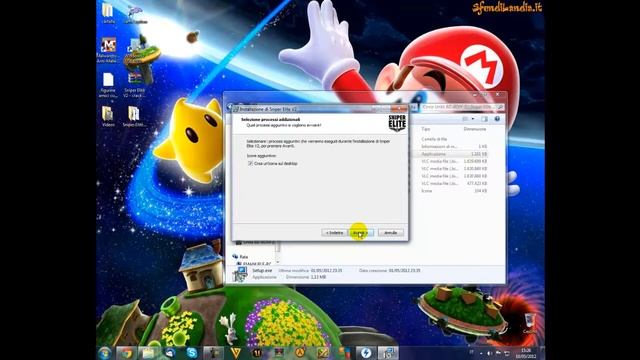Click the Explorer help question mark icon
The height and width of the screenshot is (360, 640).
[497, 119]
